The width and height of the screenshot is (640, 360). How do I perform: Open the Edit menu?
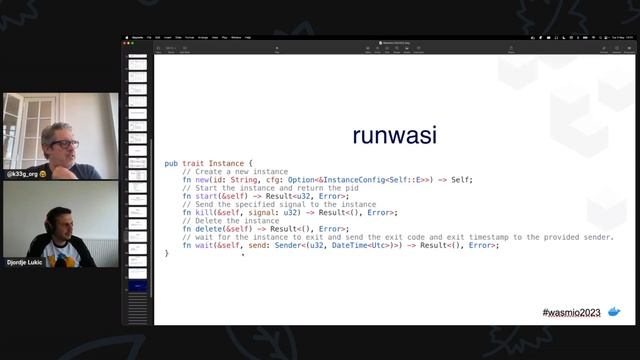158,38
